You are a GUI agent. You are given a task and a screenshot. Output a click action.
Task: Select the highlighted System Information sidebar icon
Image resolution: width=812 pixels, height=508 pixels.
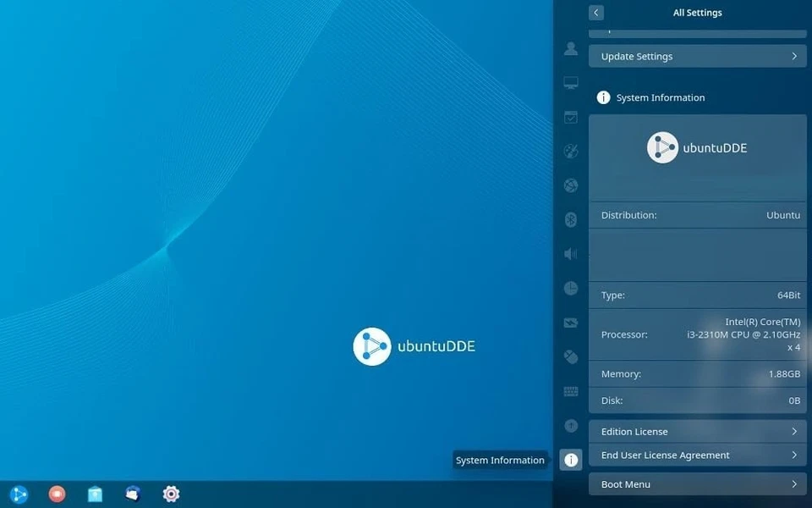tap(570, 459)
